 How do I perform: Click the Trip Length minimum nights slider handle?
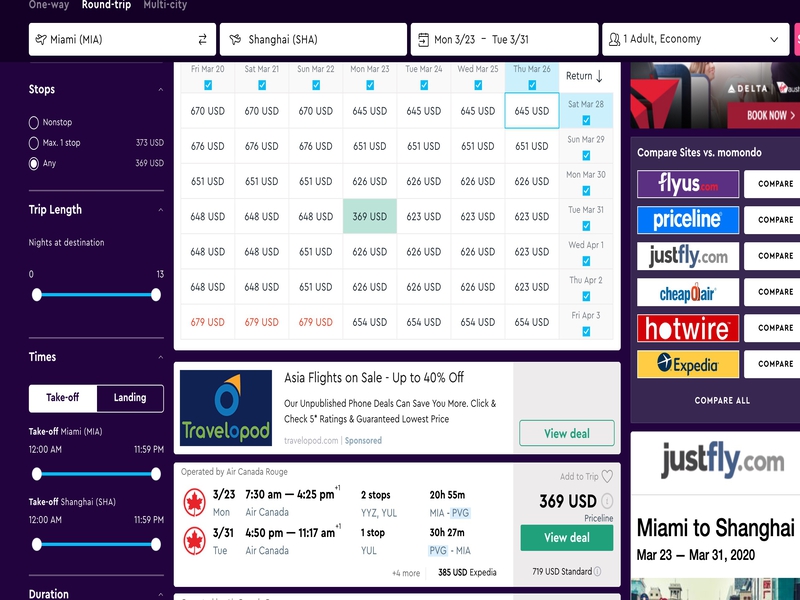click(x=37, y=294)
